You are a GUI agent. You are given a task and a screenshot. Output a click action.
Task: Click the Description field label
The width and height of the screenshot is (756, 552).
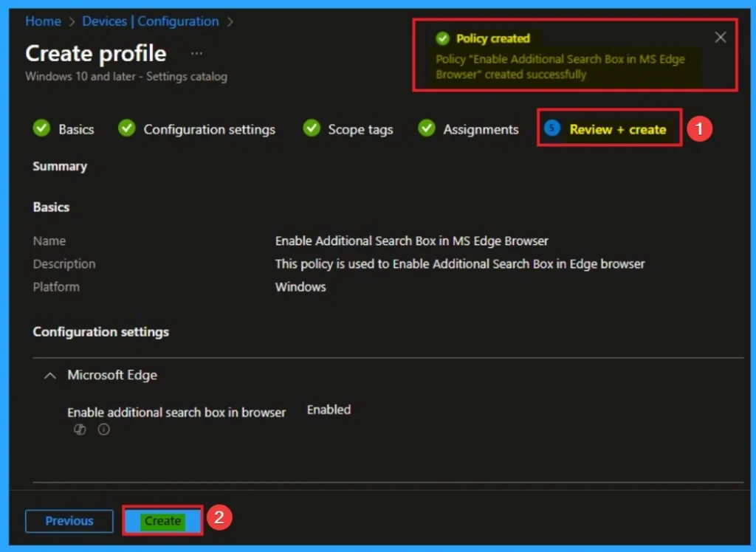pyautogui.click(x=64, y=264)
